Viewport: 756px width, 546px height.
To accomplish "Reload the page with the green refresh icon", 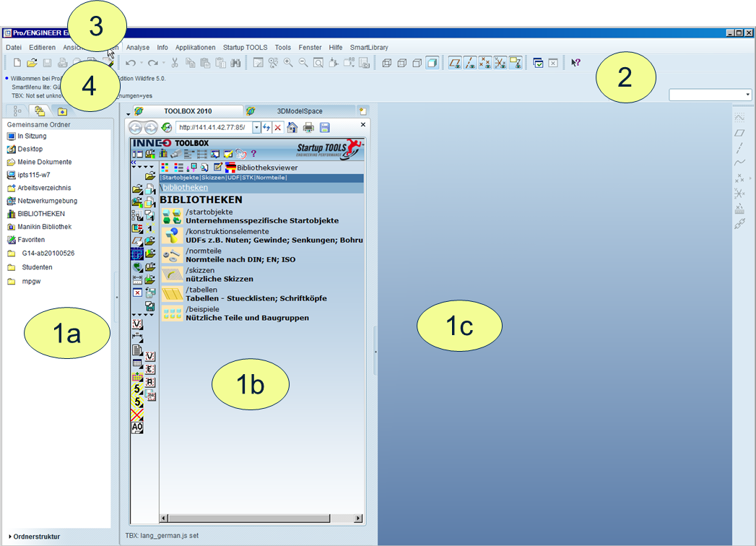I will coord(166,127).
